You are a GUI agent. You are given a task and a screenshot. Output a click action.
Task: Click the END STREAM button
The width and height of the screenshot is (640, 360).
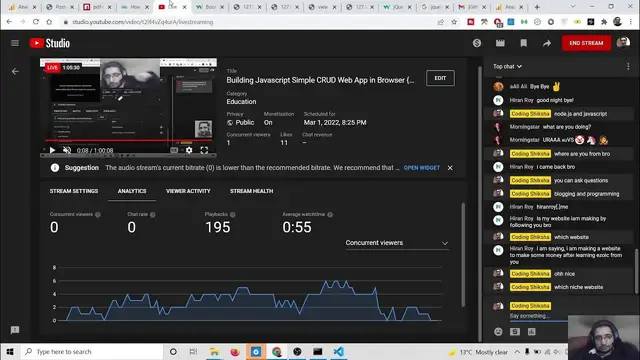586,43
